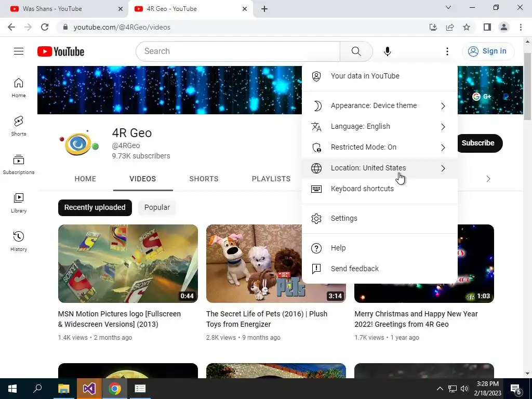The height and width of the screenshot is (399, 532).
Task: Select the Popular filter chip
Action: 157,208
